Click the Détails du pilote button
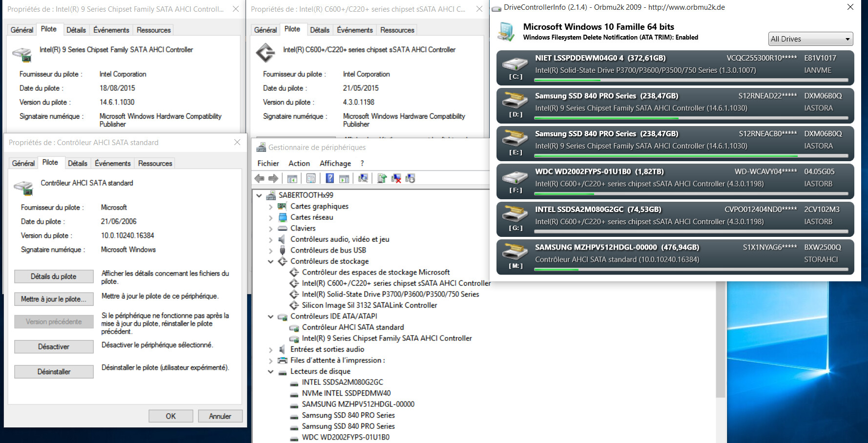Image resolution: width=868 pixels, height=443 pixels. [54, 276]
